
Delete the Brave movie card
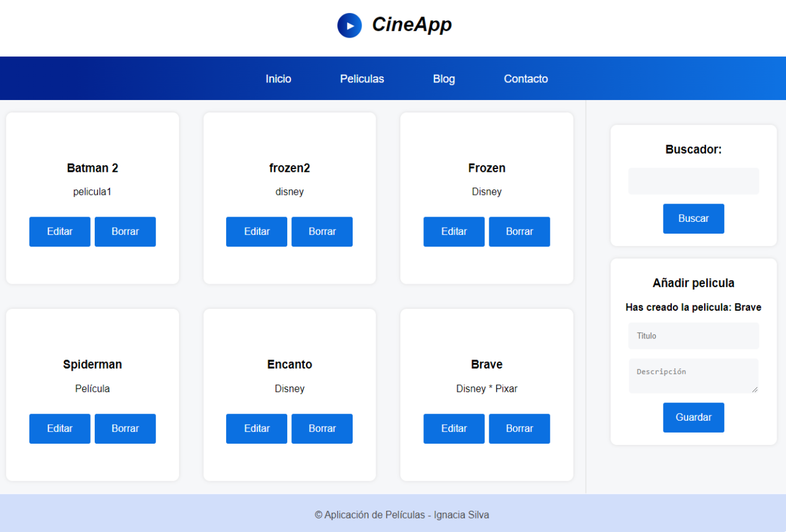click(519, 428)
